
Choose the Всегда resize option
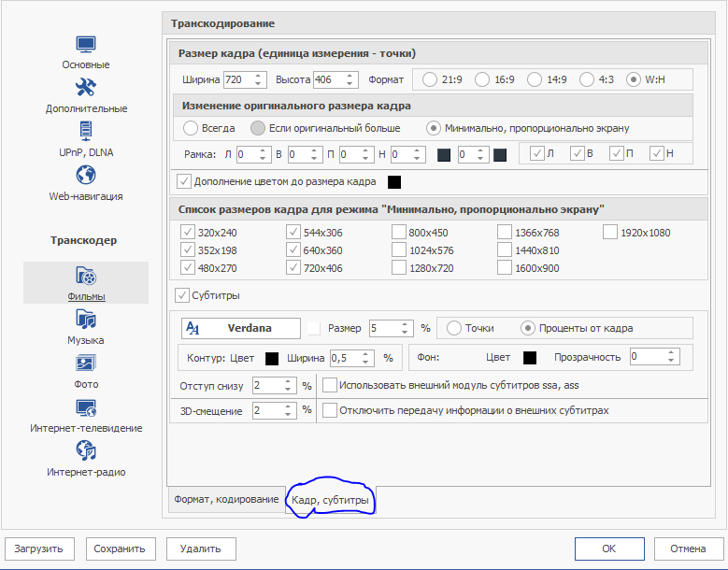[191, 128]
